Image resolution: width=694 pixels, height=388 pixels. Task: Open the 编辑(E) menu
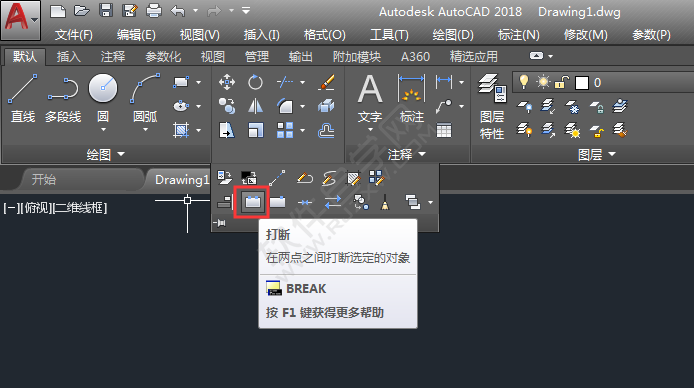pos(136,35)
